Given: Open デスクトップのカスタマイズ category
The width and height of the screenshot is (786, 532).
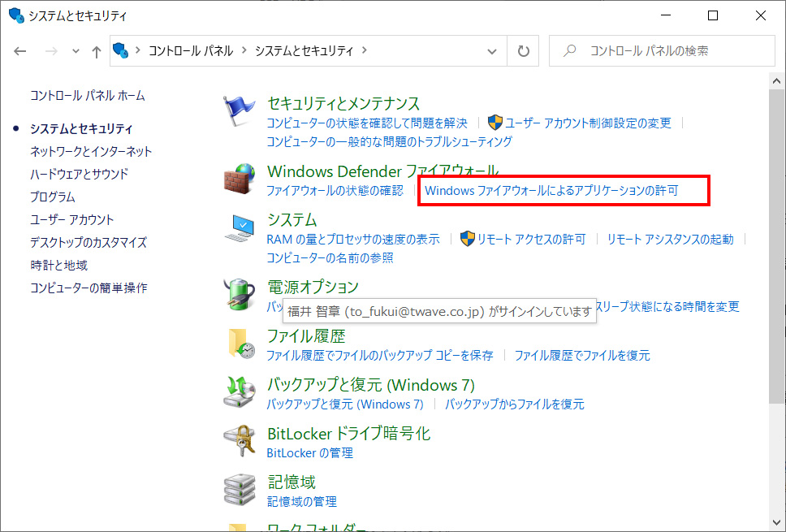Looking at the screenshot, I should [x=89, y=242].
